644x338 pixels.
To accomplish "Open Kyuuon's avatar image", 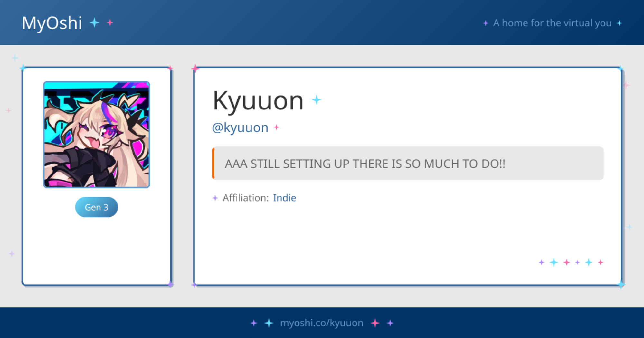I will tap(97, 135).
